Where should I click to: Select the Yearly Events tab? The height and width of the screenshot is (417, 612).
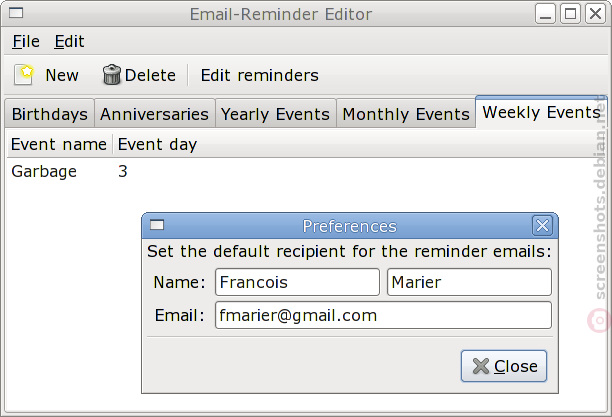tap(276, 114)
